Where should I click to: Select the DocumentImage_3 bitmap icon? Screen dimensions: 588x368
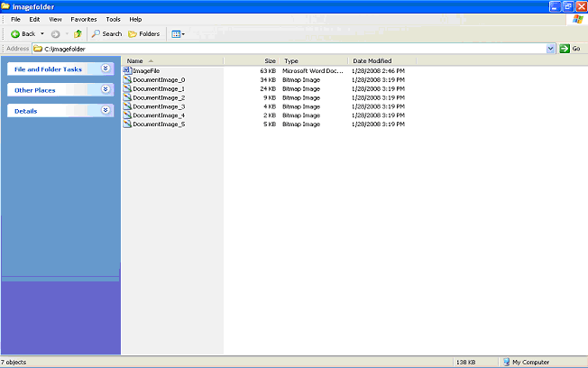pyautogui.click(x=127, y=106)
